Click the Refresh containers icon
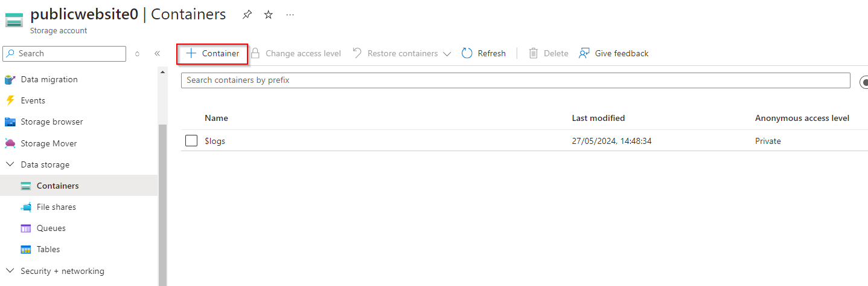 tap(467, 53)
